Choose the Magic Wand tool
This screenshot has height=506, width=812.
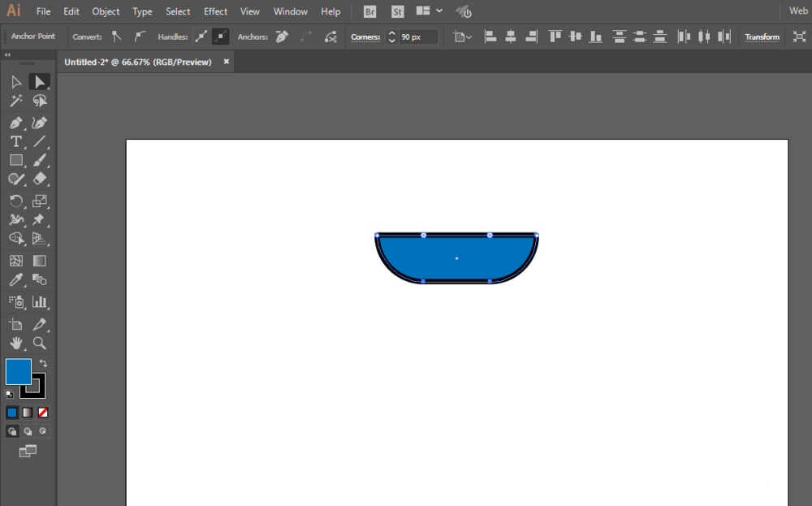16,101
